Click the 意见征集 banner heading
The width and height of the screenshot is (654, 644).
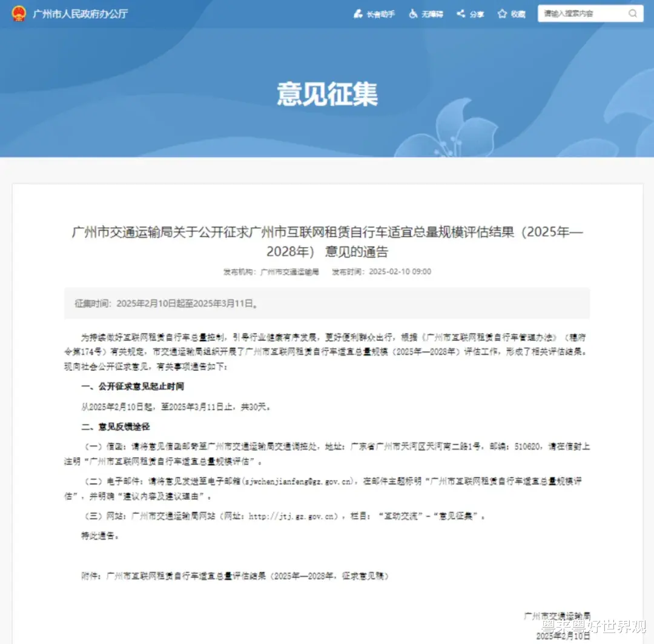click(328, 93)
